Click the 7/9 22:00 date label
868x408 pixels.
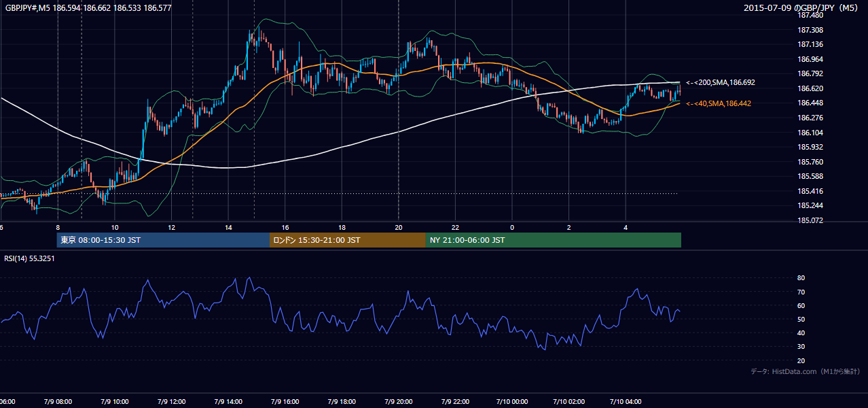tap(455, 402)
